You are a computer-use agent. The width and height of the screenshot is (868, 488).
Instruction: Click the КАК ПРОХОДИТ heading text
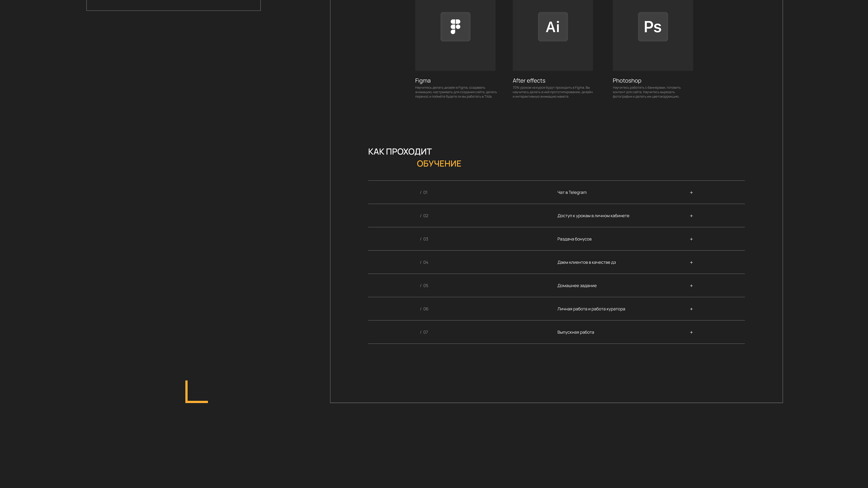[400, 152]
